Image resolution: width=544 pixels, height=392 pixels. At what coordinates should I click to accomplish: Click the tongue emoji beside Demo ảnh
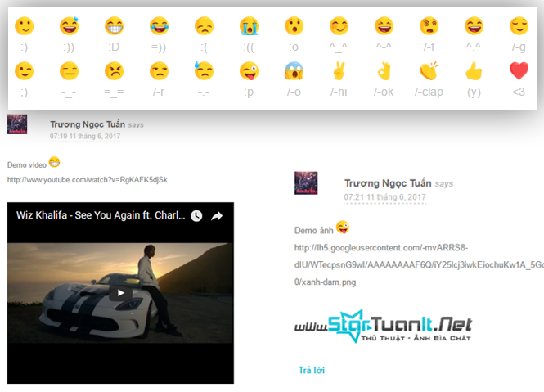click(x=343, y=228)
